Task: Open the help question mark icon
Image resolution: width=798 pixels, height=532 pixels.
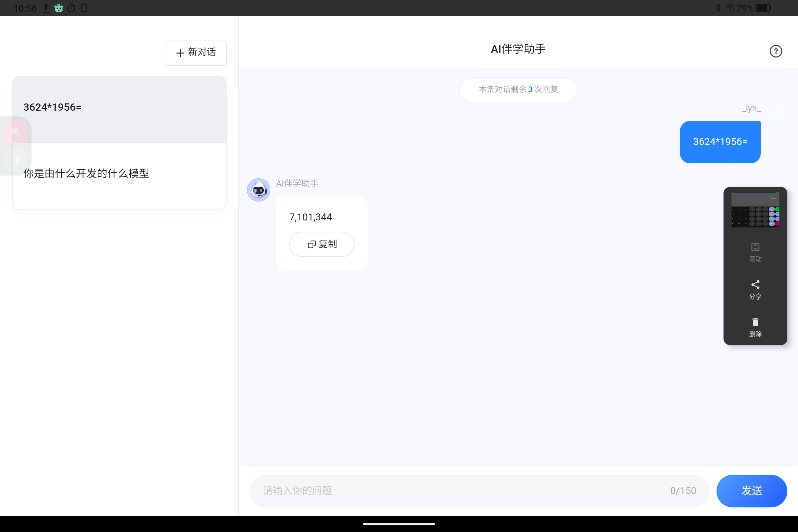Action: pyautogui.click(x=776, y=51)
